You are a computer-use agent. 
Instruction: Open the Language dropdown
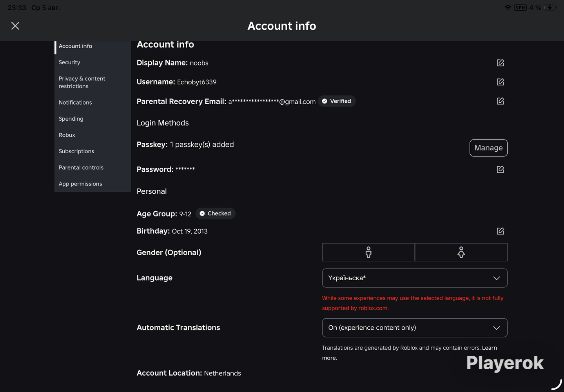coord(415,278)
